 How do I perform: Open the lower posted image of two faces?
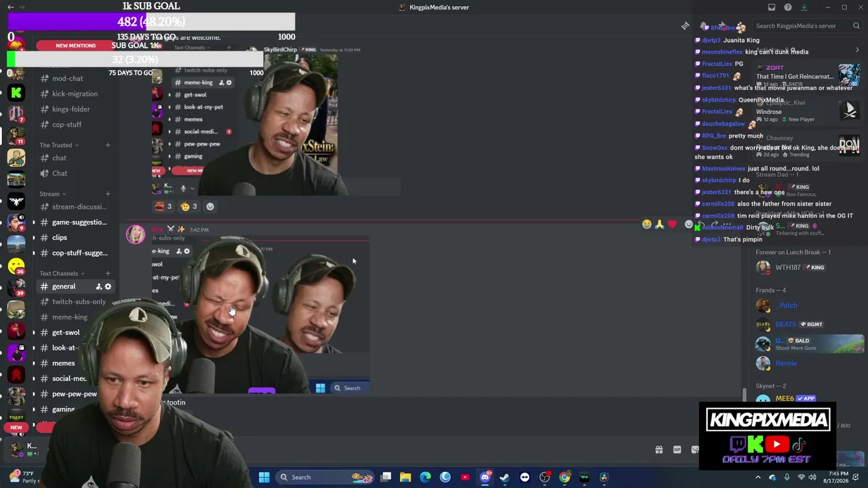point(261,315)
